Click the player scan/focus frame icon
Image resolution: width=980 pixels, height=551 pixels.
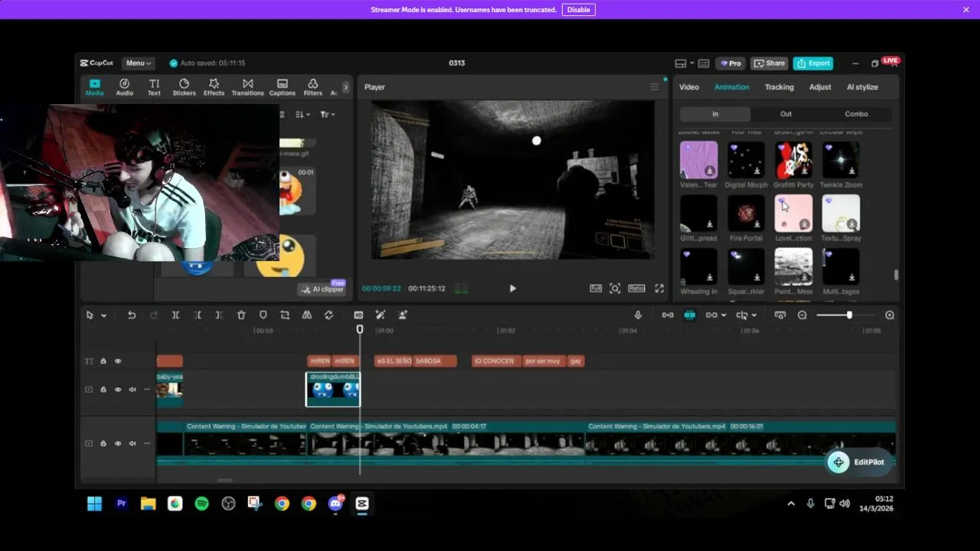click(615, 289)
